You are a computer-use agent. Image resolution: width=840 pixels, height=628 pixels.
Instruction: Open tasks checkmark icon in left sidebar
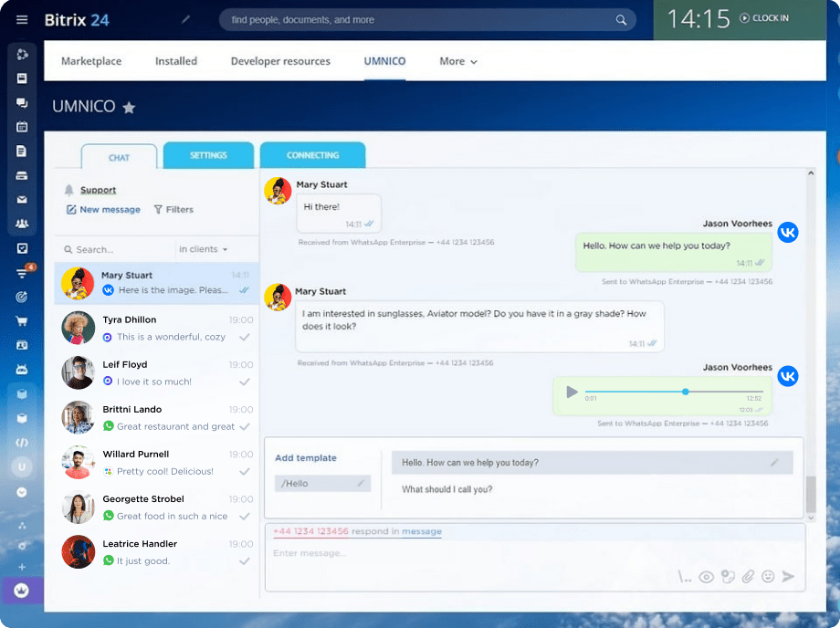[x=22, y=248]
